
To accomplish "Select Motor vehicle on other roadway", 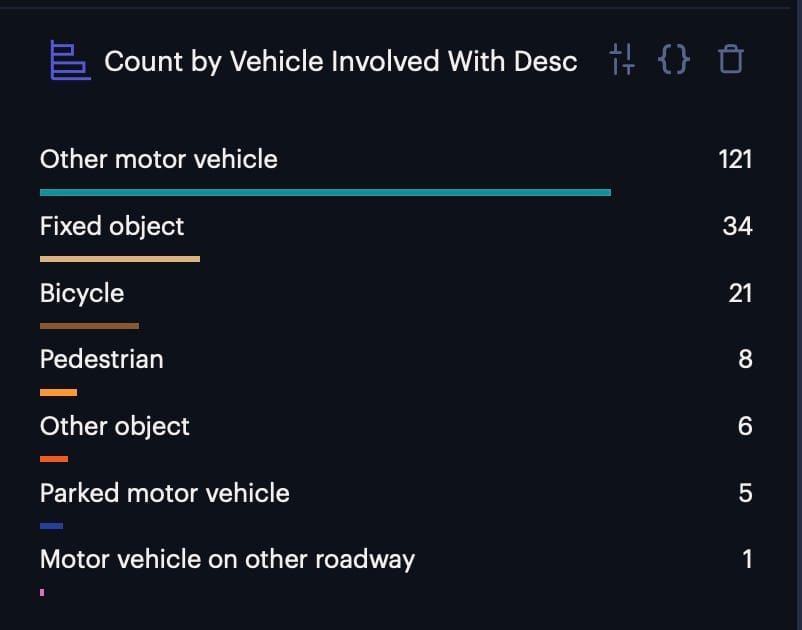I will point(227,559).
